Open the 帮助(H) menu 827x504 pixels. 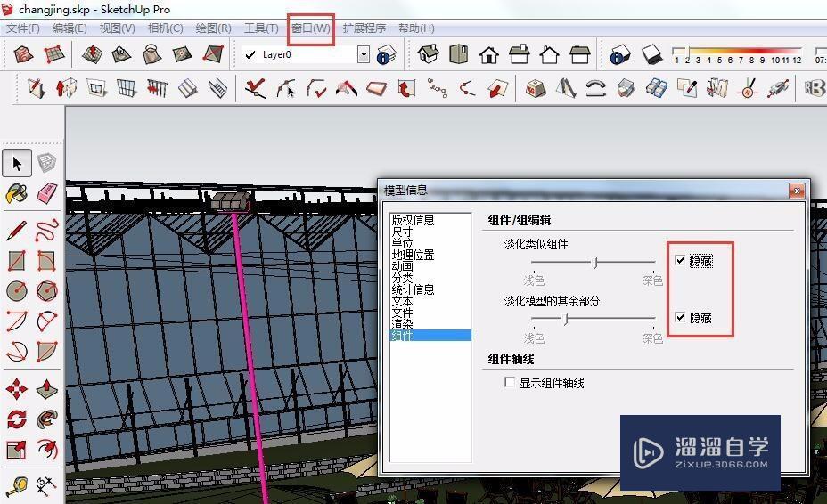[417, 28]
